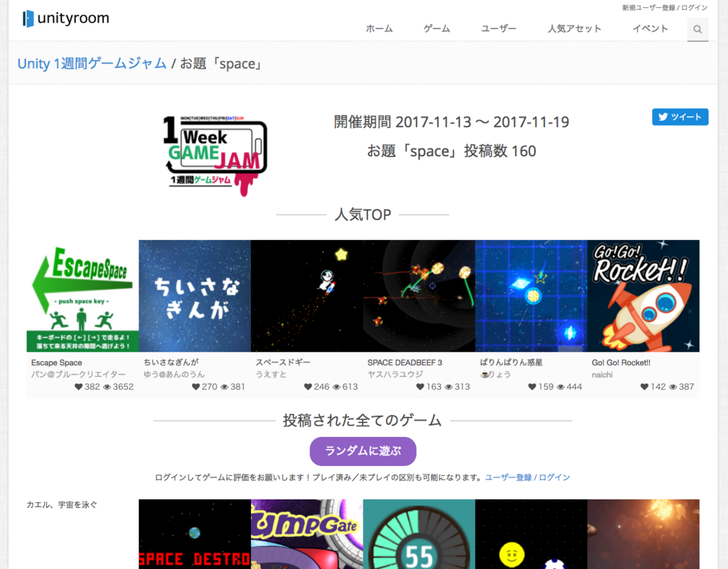
Task: Click eye icon beside 3652 views
Action: tap(107, 386)
